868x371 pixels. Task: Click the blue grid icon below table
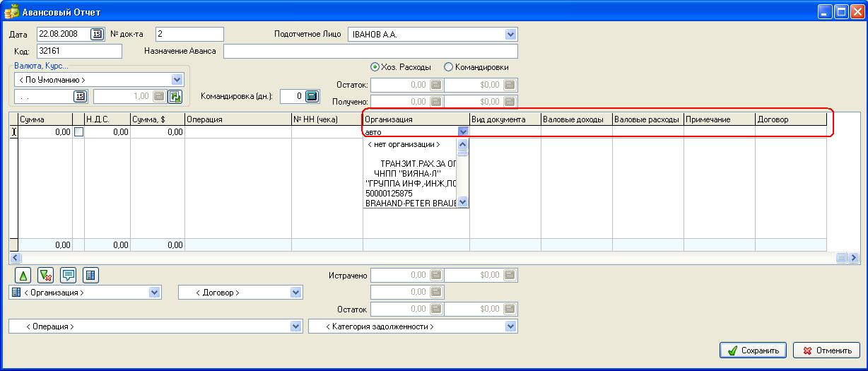click(x=90, y=275)
